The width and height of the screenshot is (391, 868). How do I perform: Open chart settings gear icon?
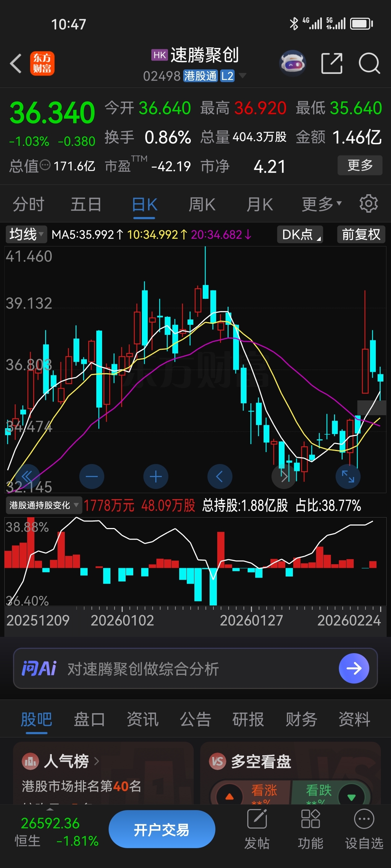click(369, 204)
